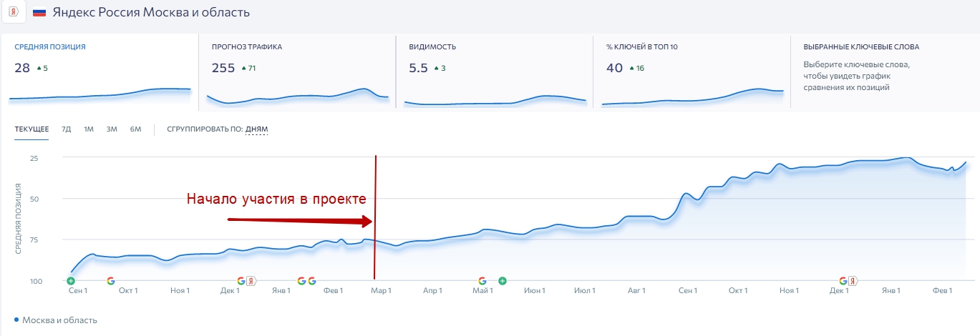
Task: Click right Google marker of pair before Фев 1
Action: pos(312,281)
